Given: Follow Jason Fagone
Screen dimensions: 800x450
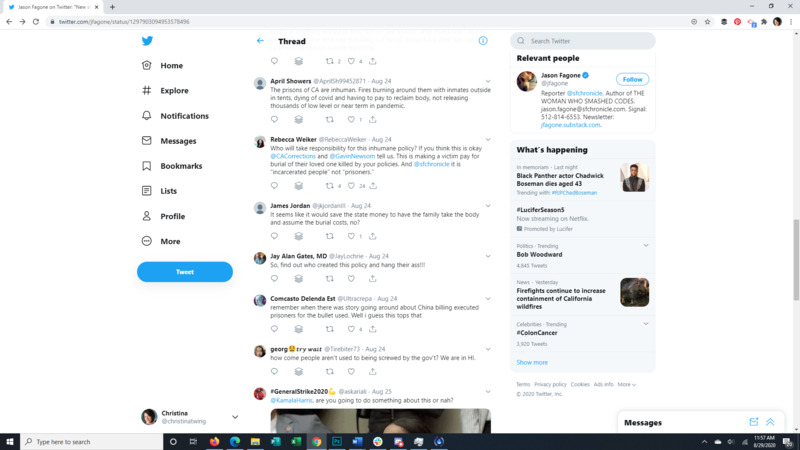Looking at the screenshot, I should pos(632,79).
